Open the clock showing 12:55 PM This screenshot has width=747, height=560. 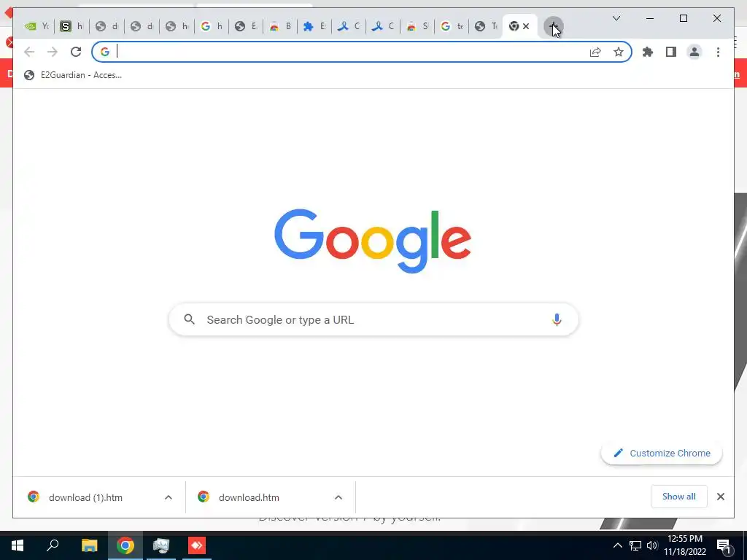[x=685, y=545]
